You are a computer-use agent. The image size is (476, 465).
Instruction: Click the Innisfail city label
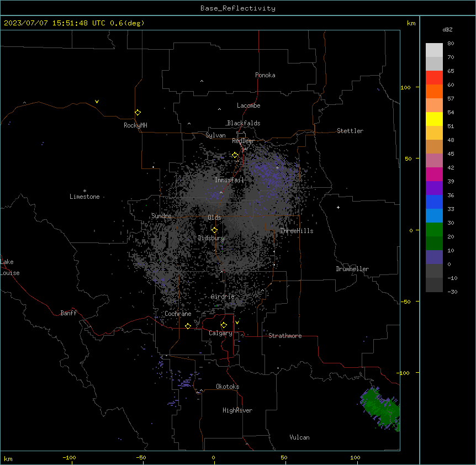click(229, 180)
